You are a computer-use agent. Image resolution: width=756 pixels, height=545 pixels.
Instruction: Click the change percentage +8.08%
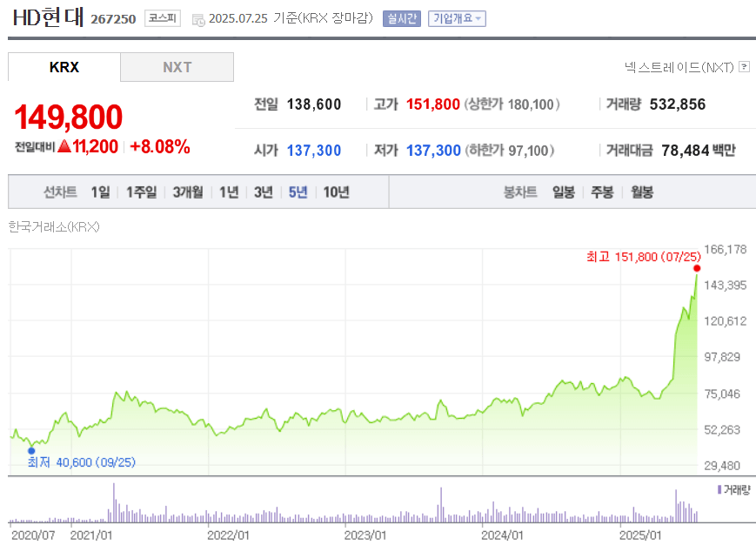click(159, 146)
